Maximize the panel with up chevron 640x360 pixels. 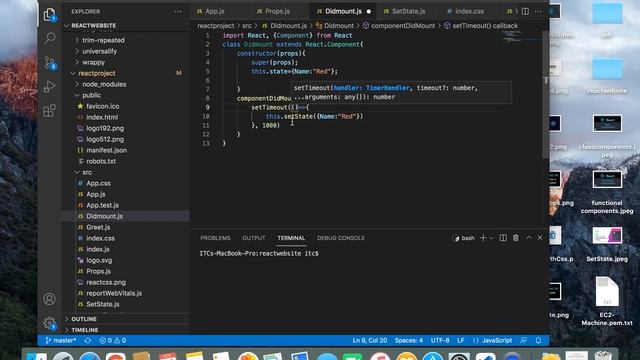tap(529, 238)
